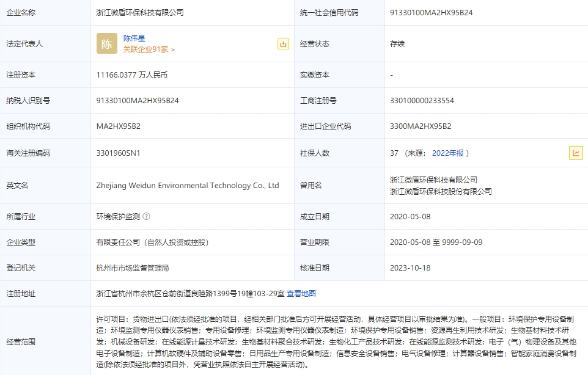588x375 pixels.
Task: Click 组织机构代码 value MA2HX95B2
Action: point(118,126)
